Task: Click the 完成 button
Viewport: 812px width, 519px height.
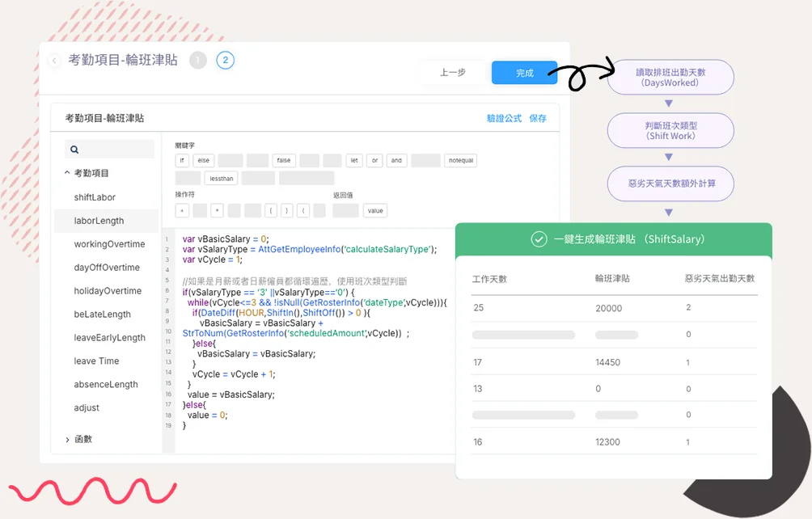Action: click(x=524, y=73)
